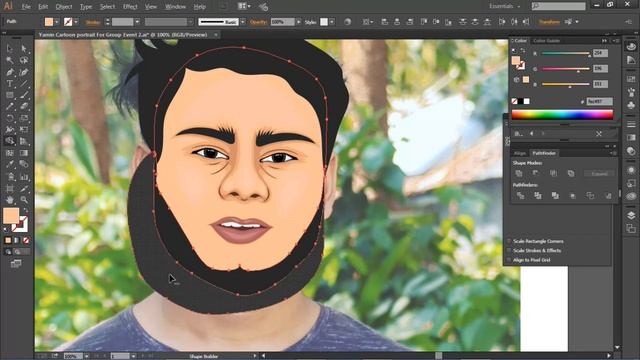The width and height of the screenshot is (640, 360).
Task: Switch to the Color Guide tab
Action: click(x=546, y=41)
